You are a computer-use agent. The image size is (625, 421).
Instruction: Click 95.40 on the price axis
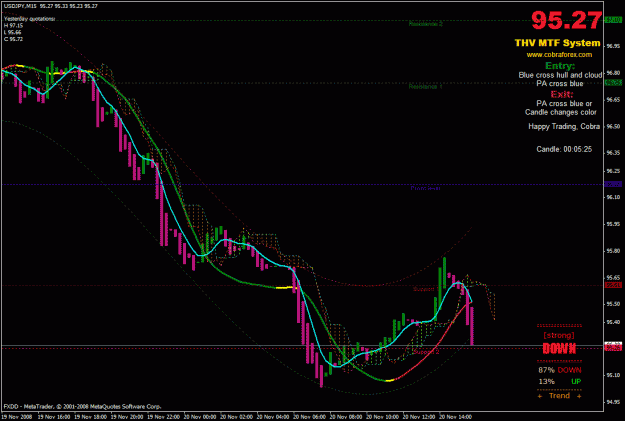point(613,322)
